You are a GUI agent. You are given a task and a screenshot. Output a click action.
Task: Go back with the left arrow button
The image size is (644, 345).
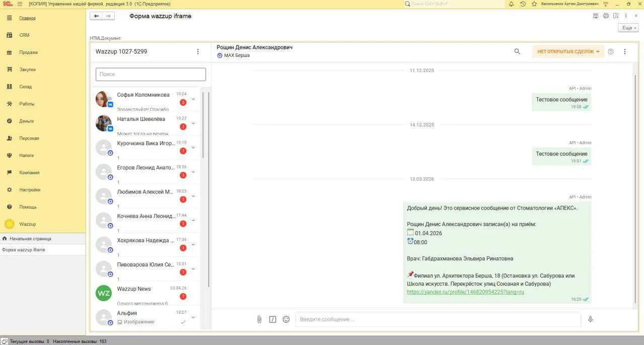point(96,16)
